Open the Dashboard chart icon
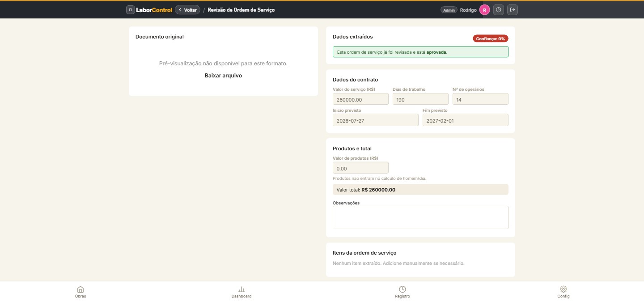Image resolution: width=644 pixels, height=302 pixels. (241, 289)
